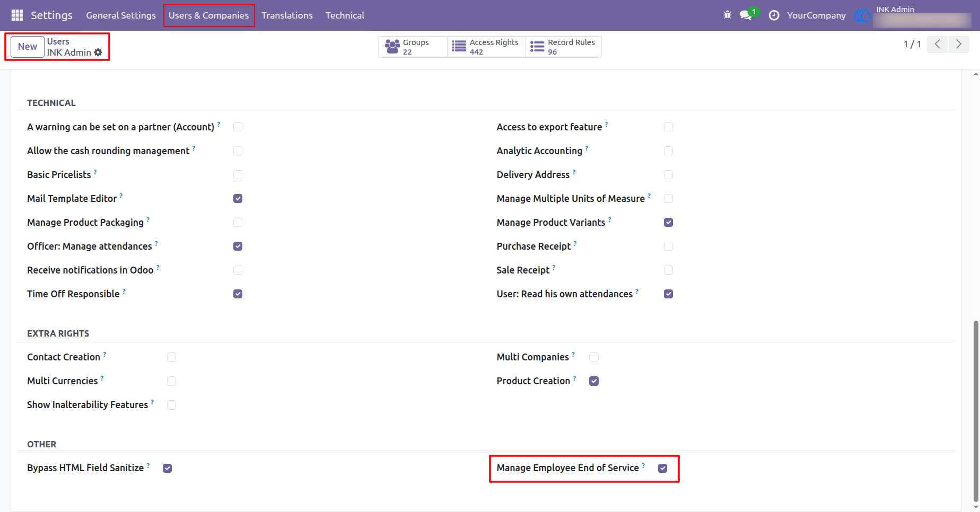Open the activities clock icon
This screenshot has height=512, width=980.
pyautogui.click(x=774, y=15)
